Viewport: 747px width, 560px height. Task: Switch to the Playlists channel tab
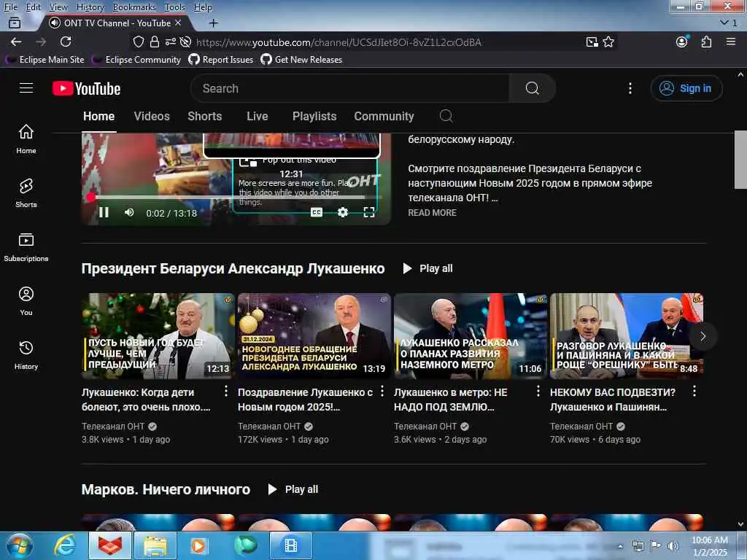coord(314,116)
